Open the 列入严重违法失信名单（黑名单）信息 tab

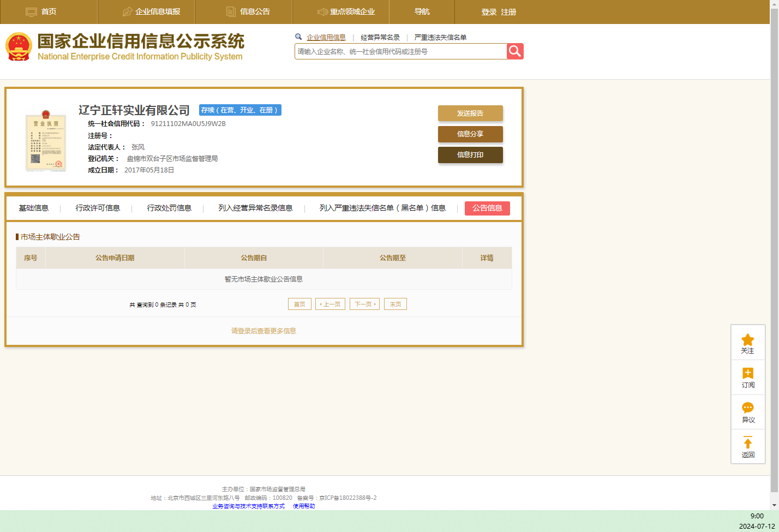[x=382, y=208]
